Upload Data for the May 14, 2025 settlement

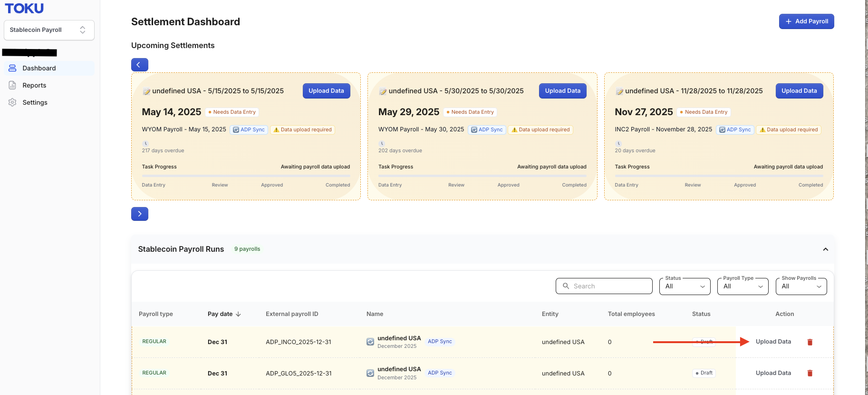click(x=327, y=91)
